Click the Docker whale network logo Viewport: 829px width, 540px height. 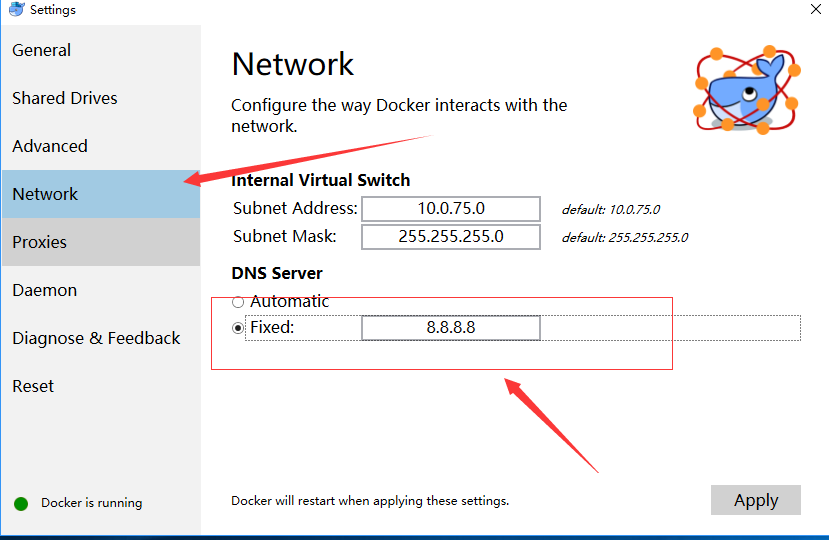point(747,90)
